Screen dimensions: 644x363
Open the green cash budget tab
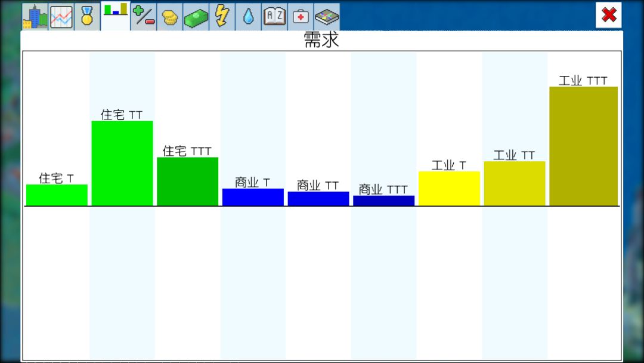tap(196, 17)
